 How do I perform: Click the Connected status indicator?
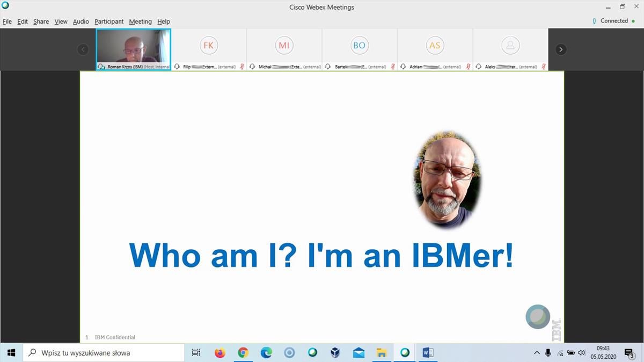pyautogui.click(x=613, y=21)
